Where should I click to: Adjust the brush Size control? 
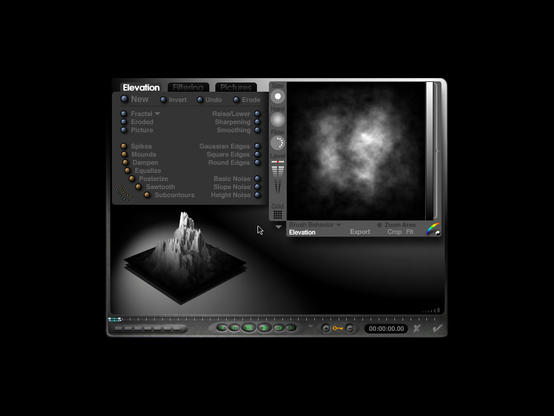click(278, 96)
